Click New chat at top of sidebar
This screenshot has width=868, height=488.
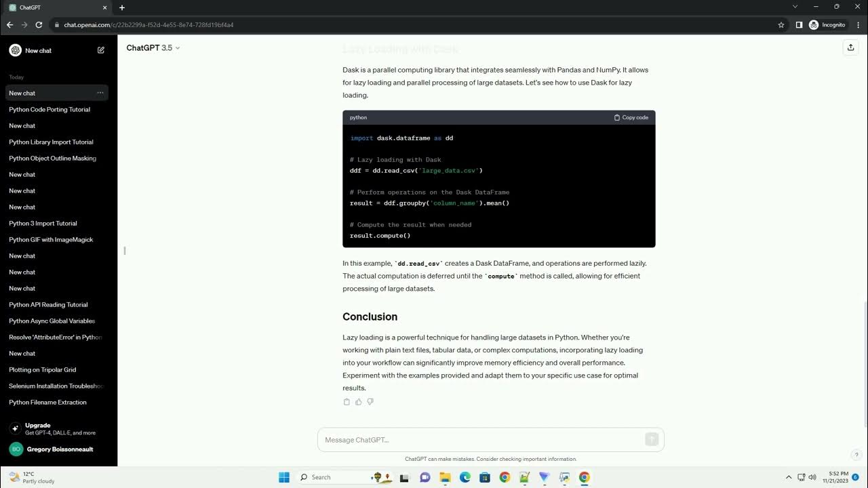point(57,50)
